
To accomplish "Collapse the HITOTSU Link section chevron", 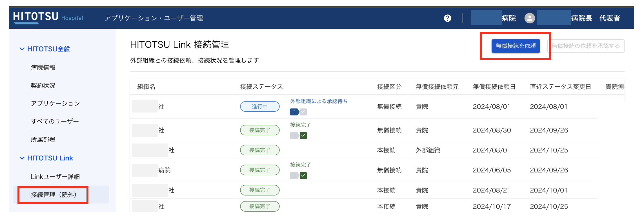I will (x=22, y=158).
